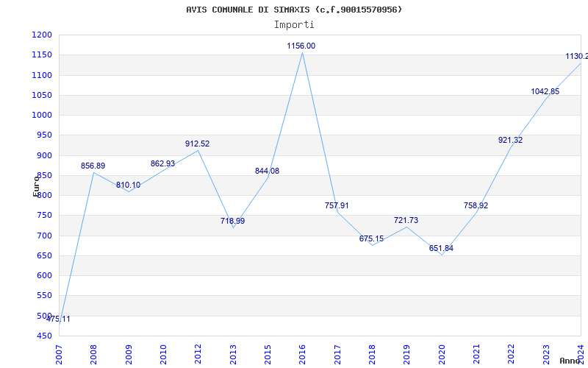
Task: Select the 1156.00 data label
Action: pyautogui.click(x=301, y=46)
